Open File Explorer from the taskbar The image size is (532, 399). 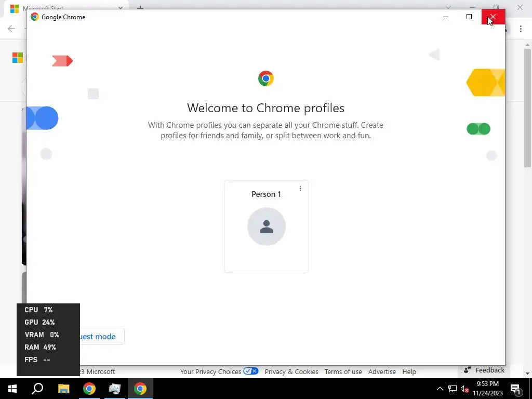coord(63,389)
